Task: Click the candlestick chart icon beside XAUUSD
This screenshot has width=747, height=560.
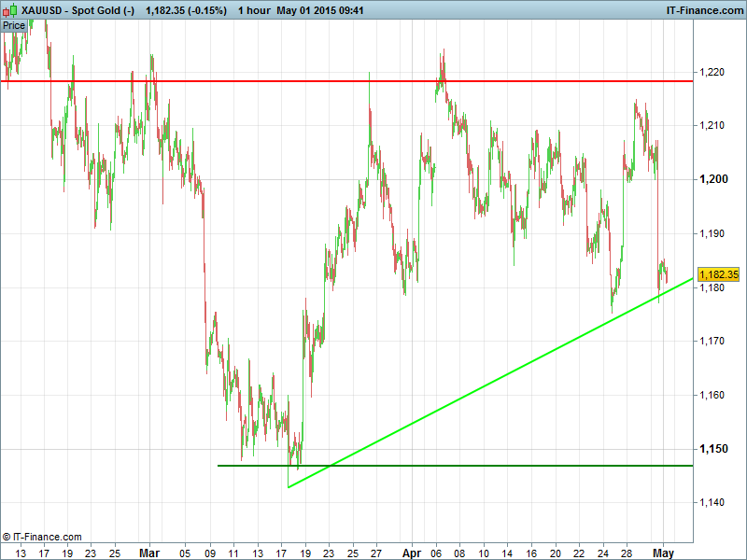Action: [11, 10]
